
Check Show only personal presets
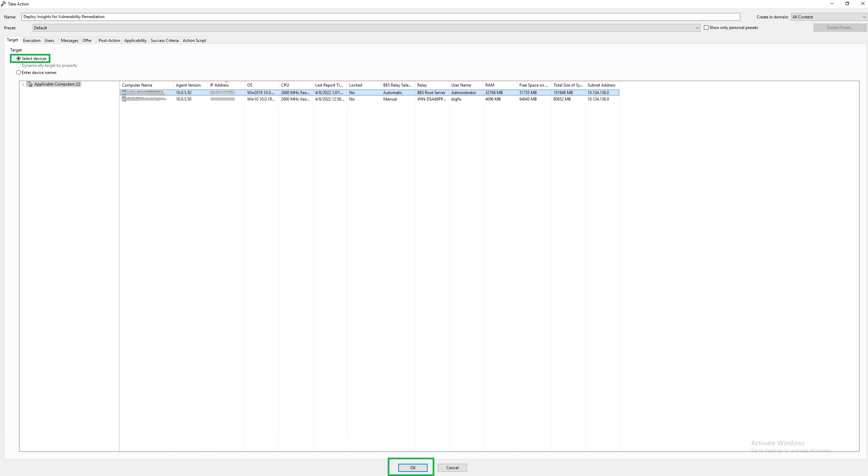706,28
